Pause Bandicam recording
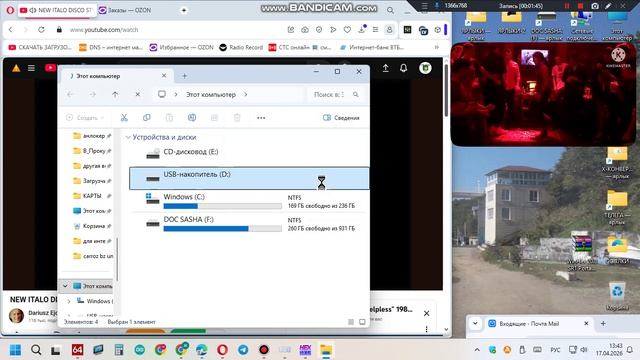This screenshot has height=360, width=640. [x=567, y=6]
